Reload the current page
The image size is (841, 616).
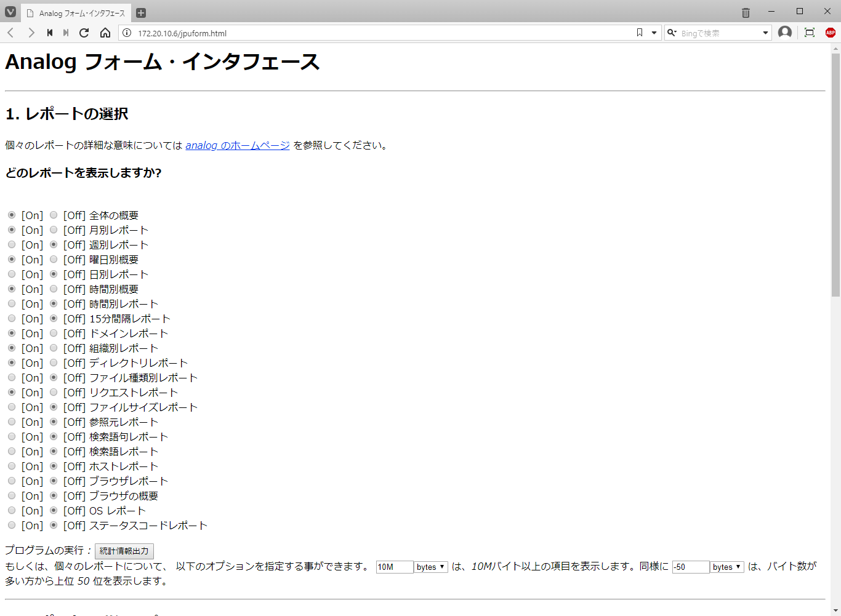point(84,33)
